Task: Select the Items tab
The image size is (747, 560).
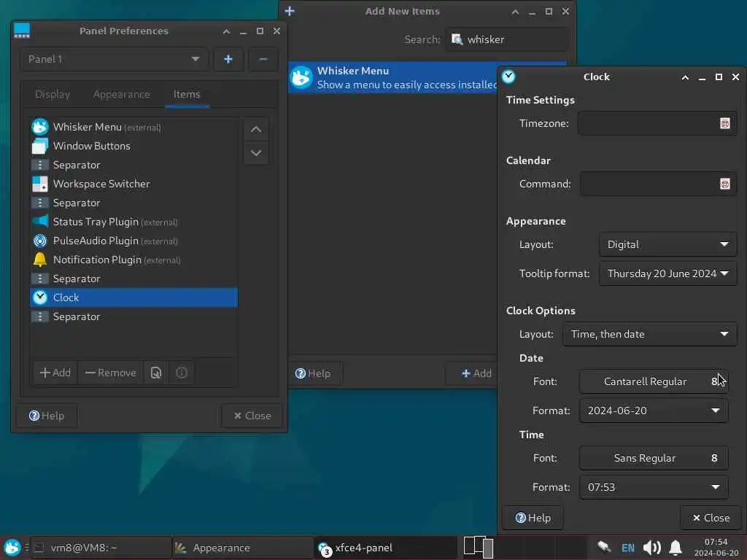Action: 187,94
